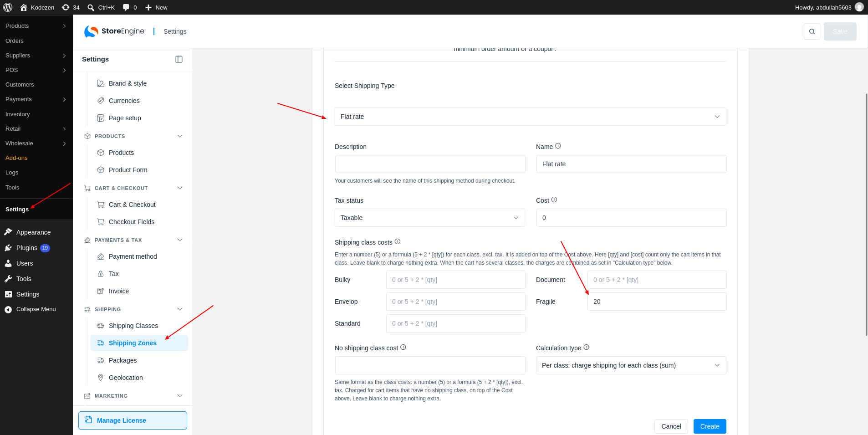The width and height of the screenshot is (868, 435).
Task: Toggle the Settings sidebar panel icon
Action: [x=179, y=59]
